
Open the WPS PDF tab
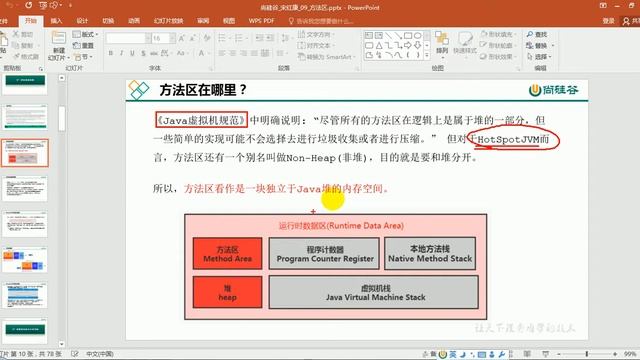261,21
